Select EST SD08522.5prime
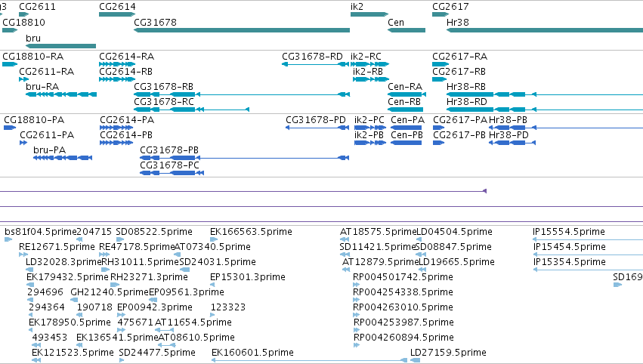 tap(119, 239)
